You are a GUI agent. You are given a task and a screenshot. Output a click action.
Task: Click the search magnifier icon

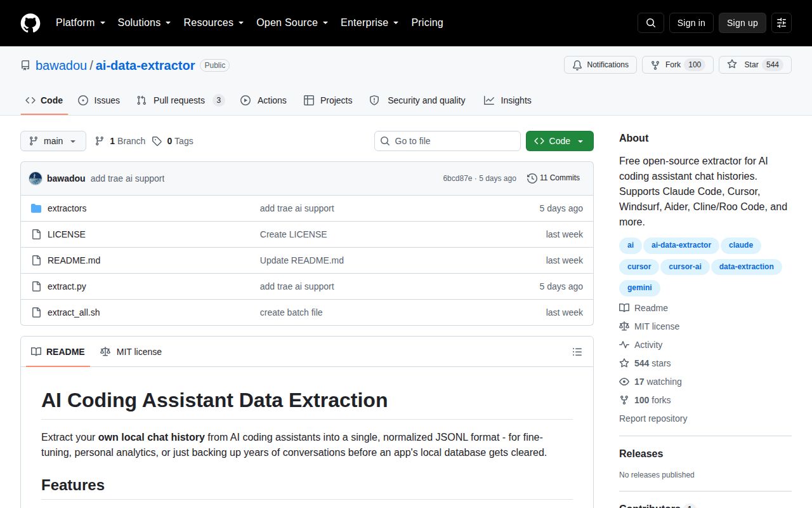[651, 23]
